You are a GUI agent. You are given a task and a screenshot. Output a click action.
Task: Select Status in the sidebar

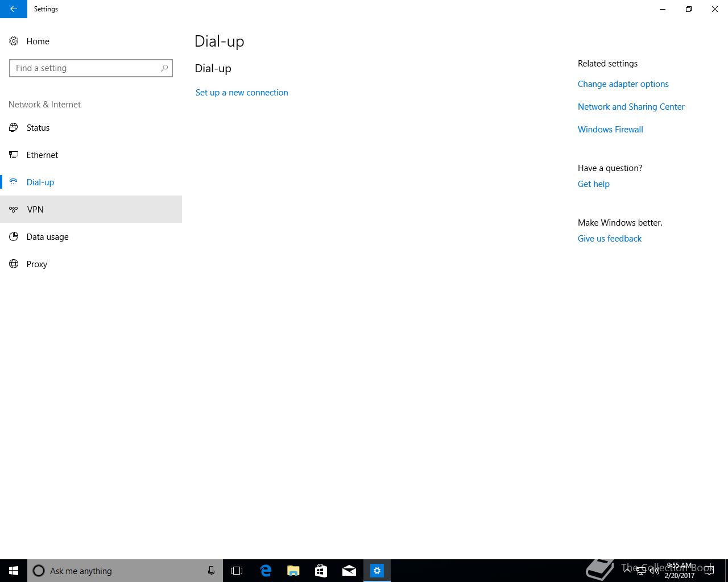(91, 128)
